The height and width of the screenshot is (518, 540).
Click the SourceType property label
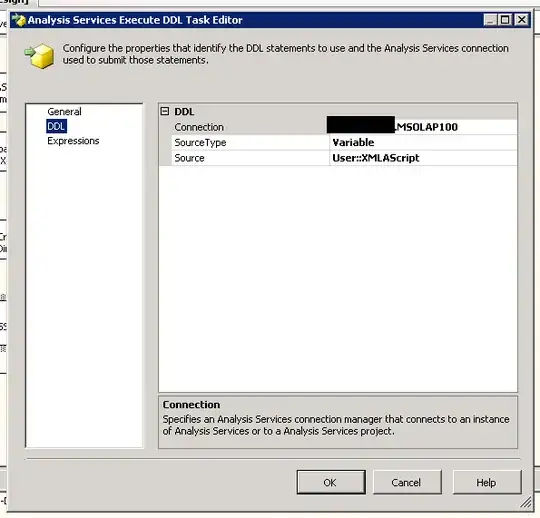[200, 143]
